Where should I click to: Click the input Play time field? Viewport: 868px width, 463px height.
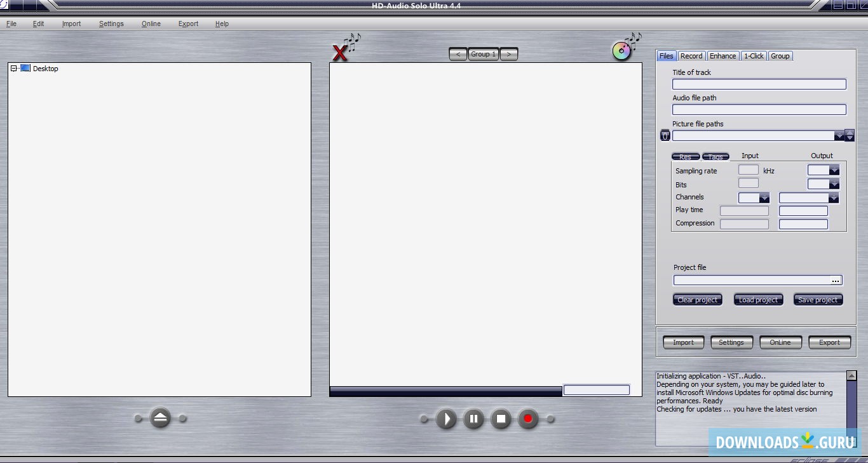(x=744, y=211)
